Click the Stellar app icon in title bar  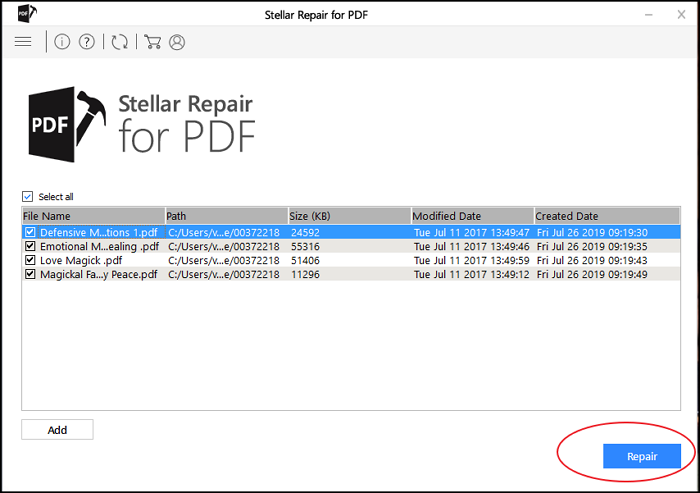26,13
